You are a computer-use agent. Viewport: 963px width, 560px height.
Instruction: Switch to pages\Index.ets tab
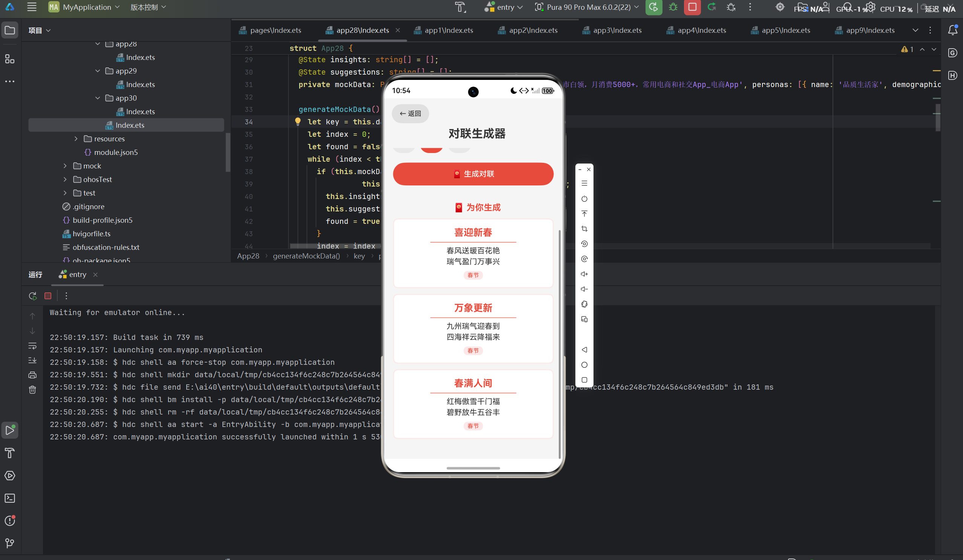270,30
